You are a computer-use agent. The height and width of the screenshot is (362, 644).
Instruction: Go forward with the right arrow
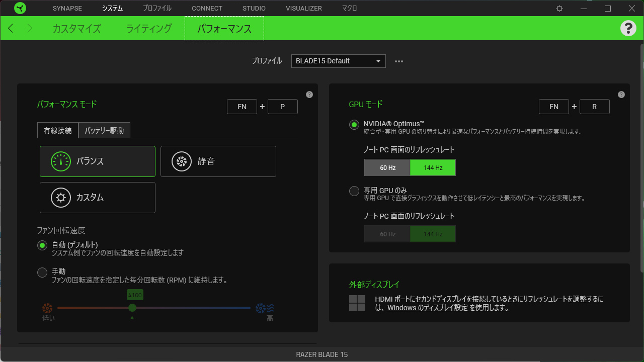click(x=30, y=28)
